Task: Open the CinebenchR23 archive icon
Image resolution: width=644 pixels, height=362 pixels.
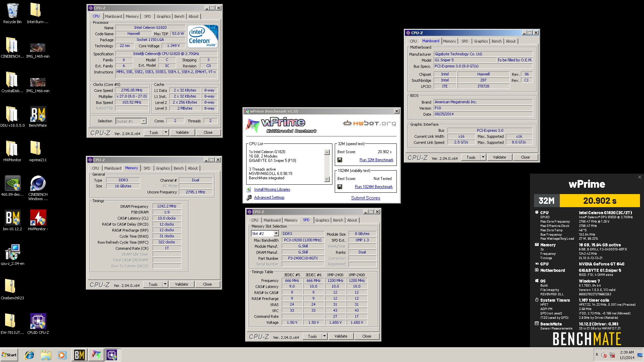Action: click(12, 290)
